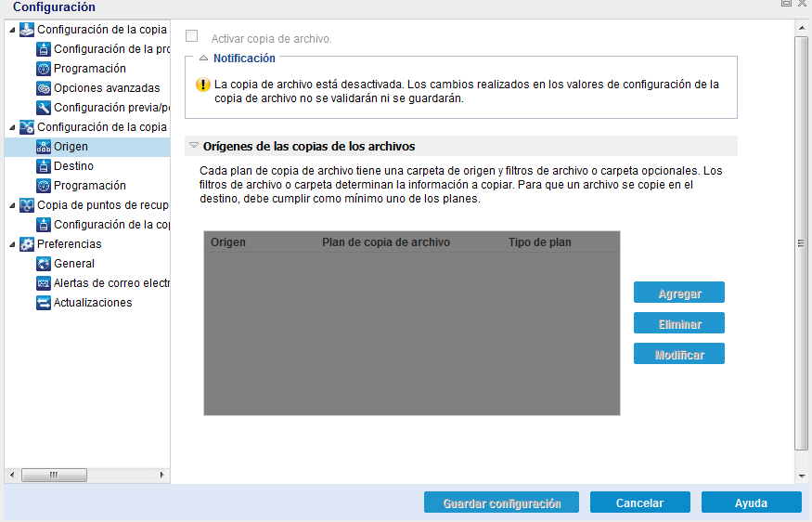
Task: Click the Preferencias gear icon
Action: (27, 244)
